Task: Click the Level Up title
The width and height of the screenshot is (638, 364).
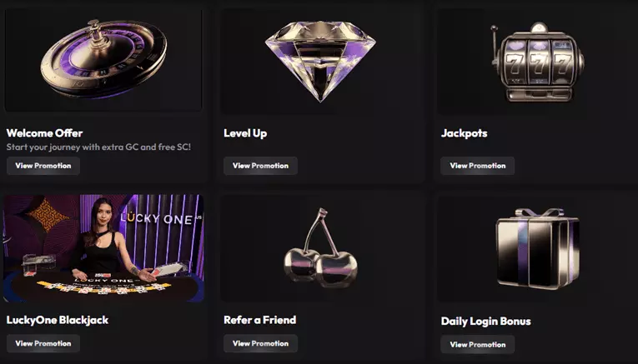Action: [245, 133]
